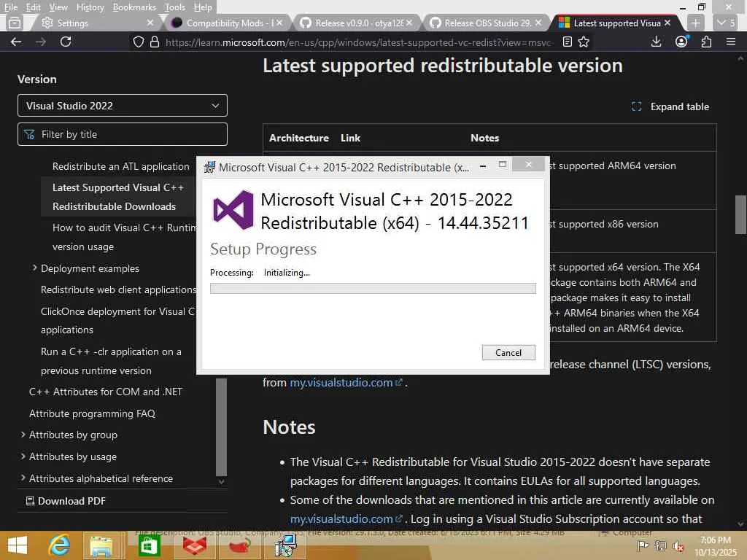Expand Attributes alphabetical reference
Screen dimensions: 747x560
click(23, 478)
